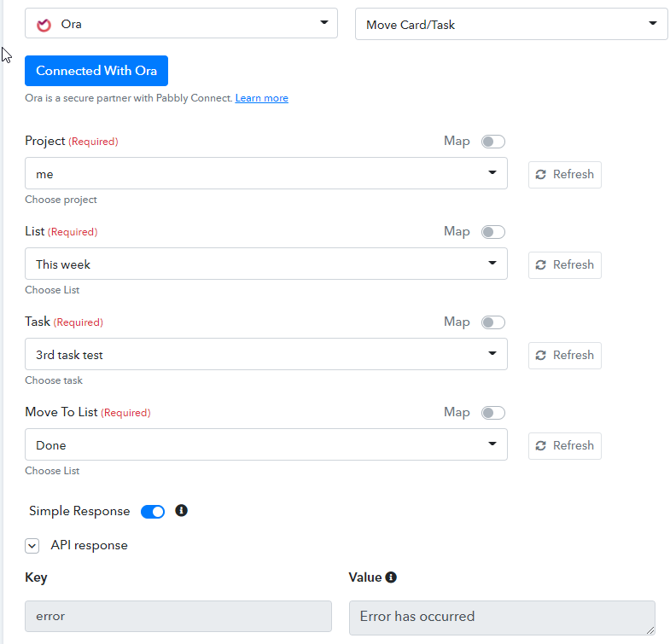Click the List (Required) label
The image size is (670, 644).
coord(61,231)
